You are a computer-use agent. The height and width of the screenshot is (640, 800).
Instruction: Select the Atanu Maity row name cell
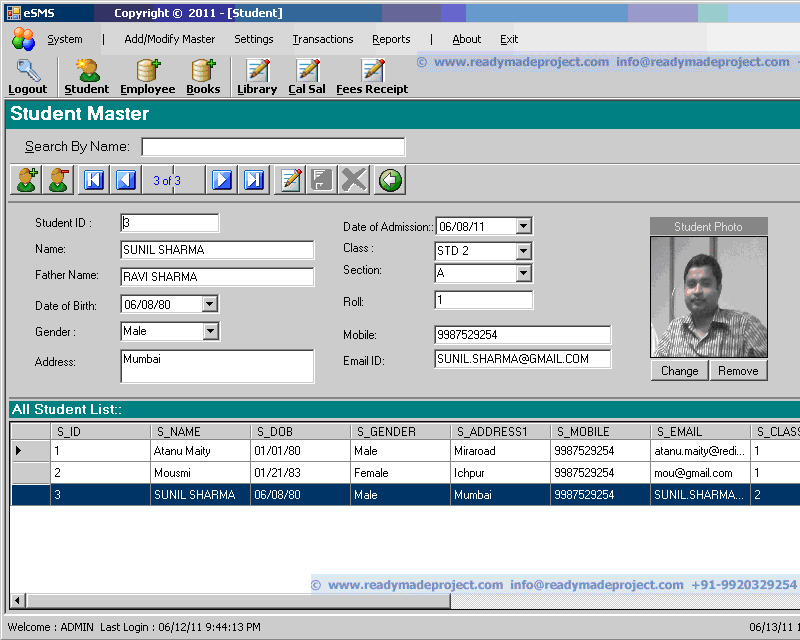(x=201, y=451)
